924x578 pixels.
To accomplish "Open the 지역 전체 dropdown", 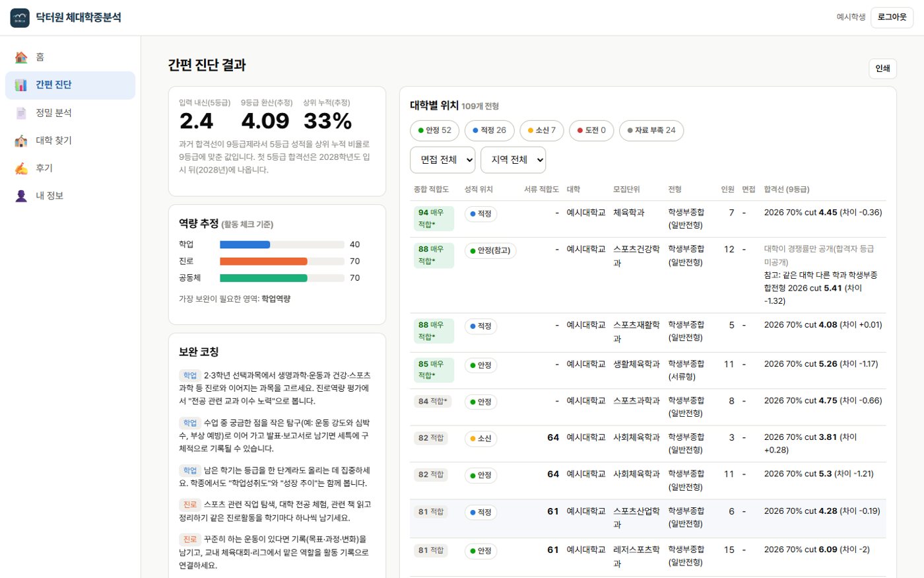I will (x=513, y=160).
